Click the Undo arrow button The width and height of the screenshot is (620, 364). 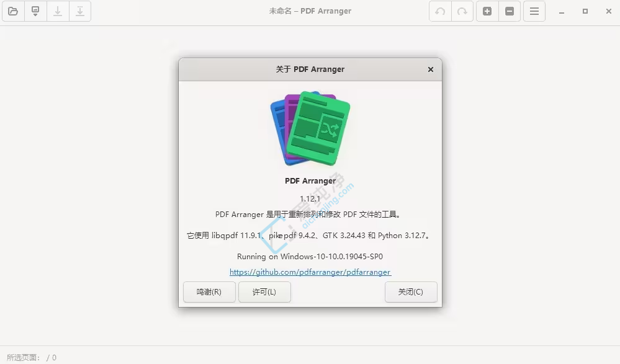[x=440, y=11]
